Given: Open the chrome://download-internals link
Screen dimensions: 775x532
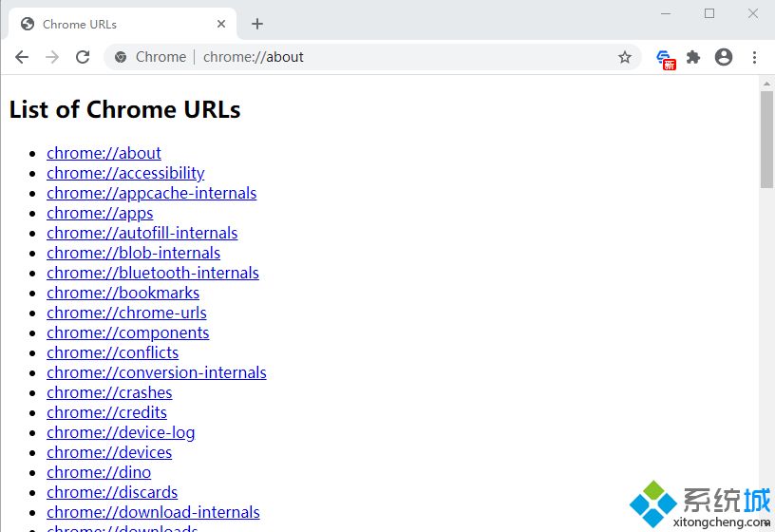Looking at the screenshot, I should point(153,512).
